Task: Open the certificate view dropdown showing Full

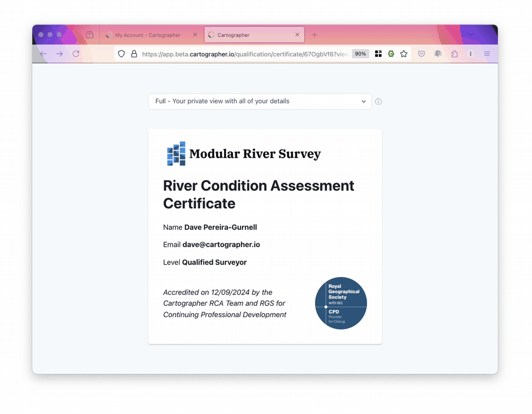Action: coord(260,101)
